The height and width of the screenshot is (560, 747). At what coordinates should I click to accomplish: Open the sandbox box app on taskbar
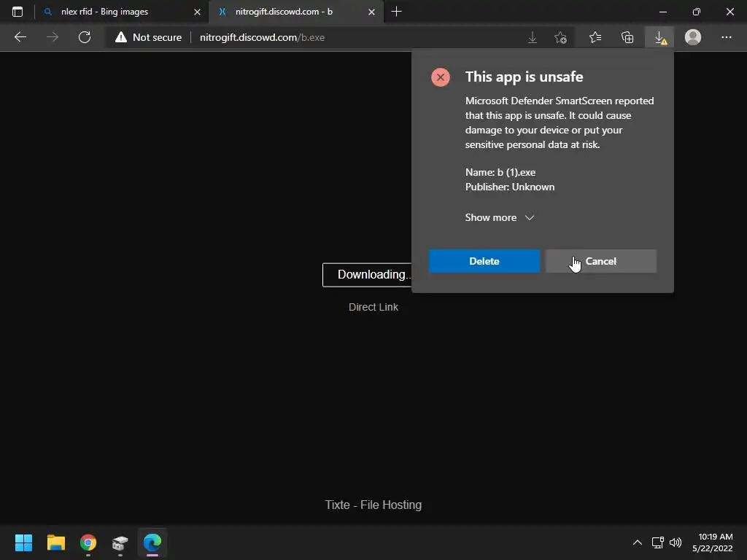point(120,542)
